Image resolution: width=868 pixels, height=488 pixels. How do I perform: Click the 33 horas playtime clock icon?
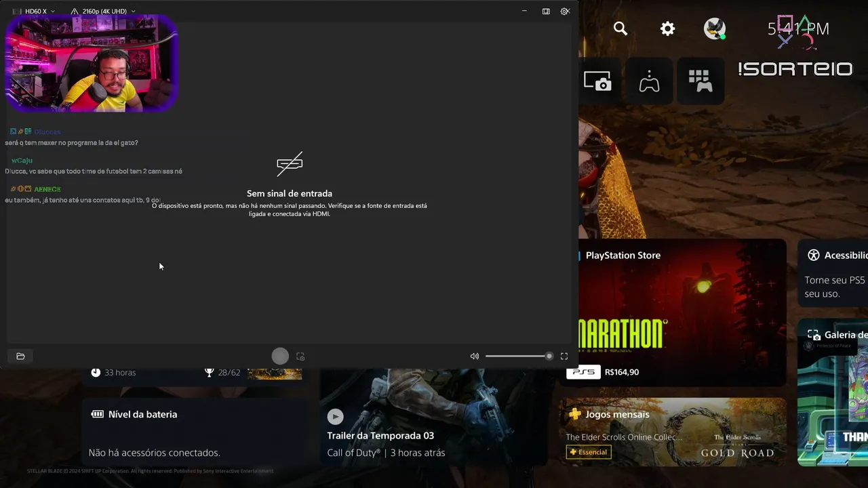(x=96, y=372)
